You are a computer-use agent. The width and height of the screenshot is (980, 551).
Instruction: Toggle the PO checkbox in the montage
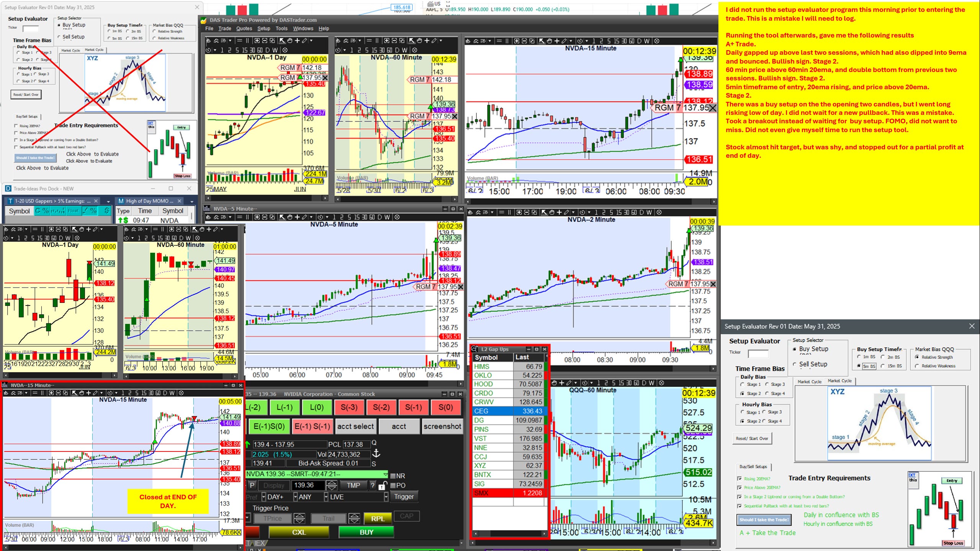pos(393,486)
